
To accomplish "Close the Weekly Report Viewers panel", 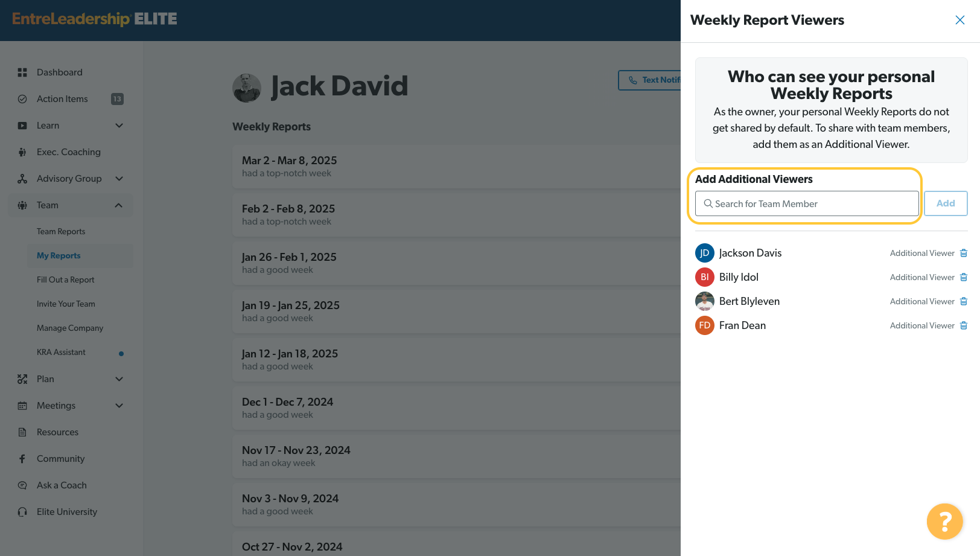I will click(960, 20).
